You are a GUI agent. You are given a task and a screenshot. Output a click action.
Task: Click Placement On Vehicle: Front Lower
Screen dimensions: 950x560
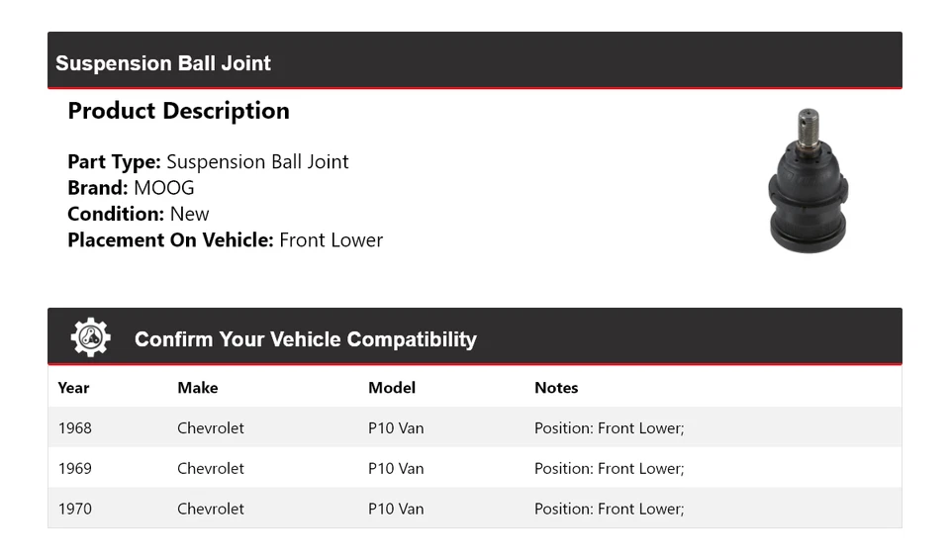pyautogui.click(x=225, y=239)
